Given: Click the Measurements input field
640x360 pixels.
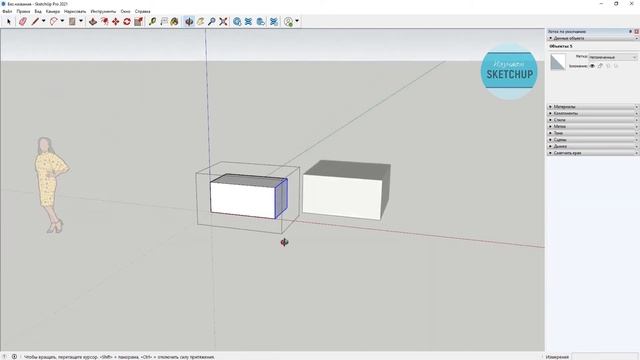Looking at the screenshot, I should pos(605,357).
